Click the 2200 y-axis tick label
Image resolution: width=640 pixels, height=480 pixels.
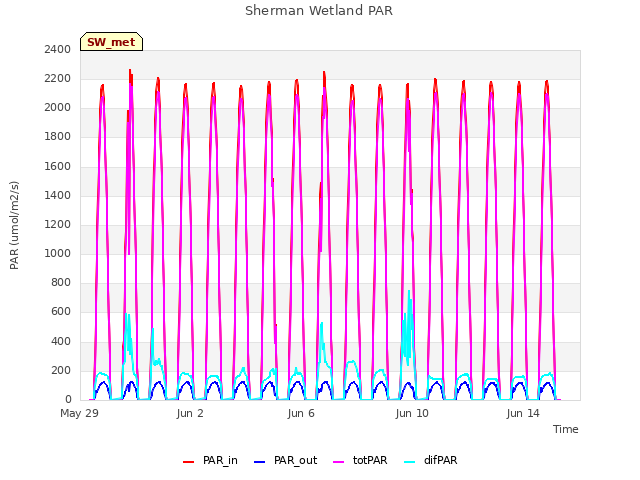[x=58, y=78]
